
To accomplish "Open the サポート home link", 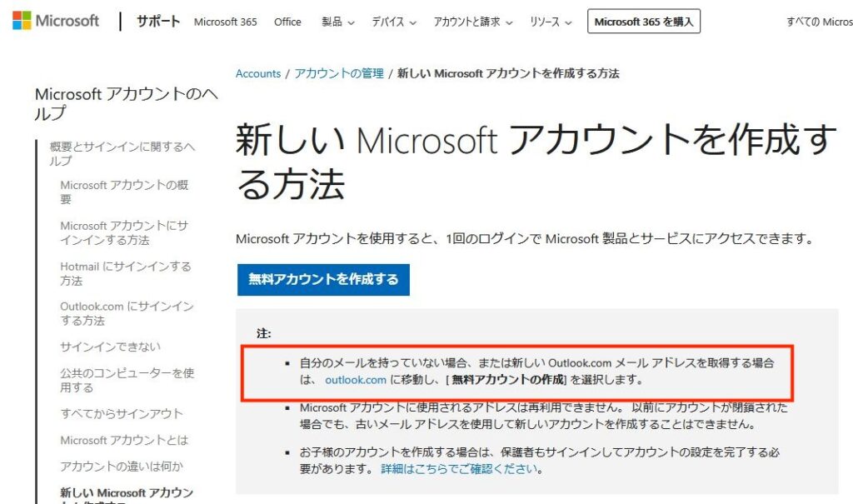I will click(157, 21).
